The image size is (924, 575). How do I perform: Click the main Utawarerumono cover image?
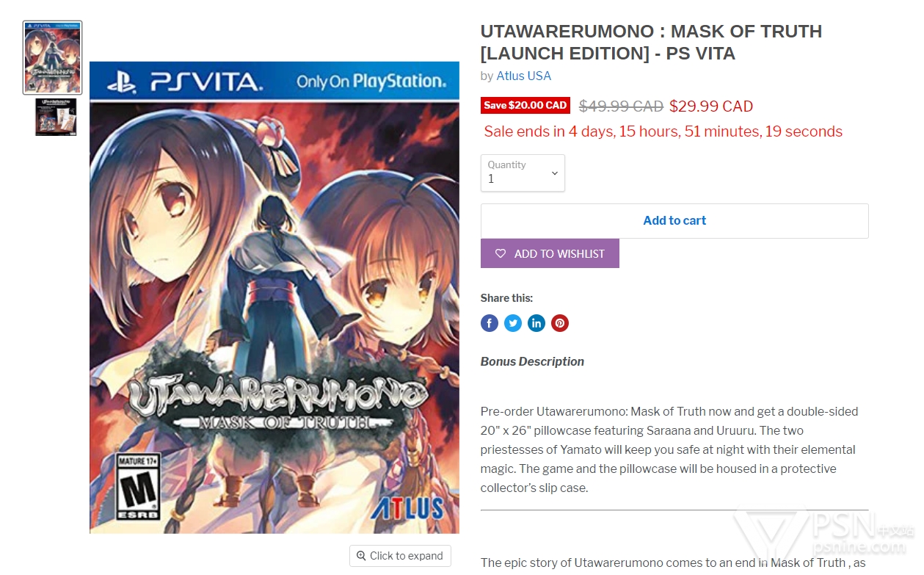tap(274, 297)
